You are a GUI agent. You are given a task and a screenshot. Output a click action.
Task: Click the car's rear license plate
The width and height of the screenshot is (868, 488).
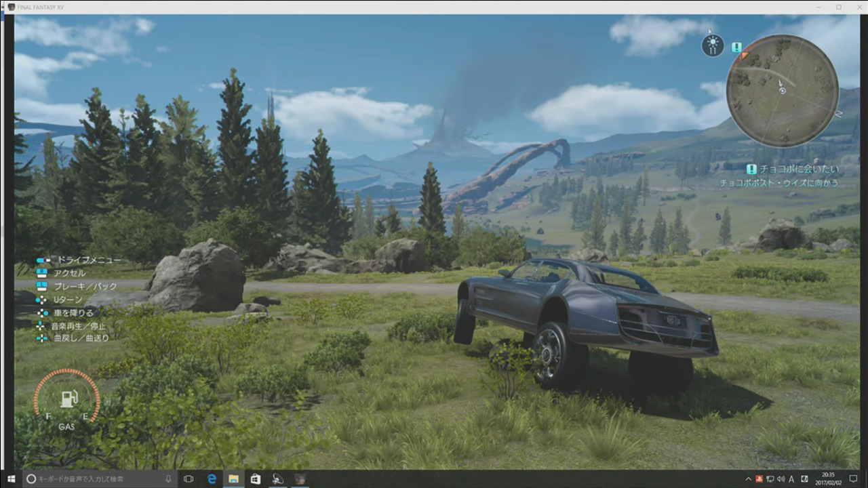pos(673,321)
